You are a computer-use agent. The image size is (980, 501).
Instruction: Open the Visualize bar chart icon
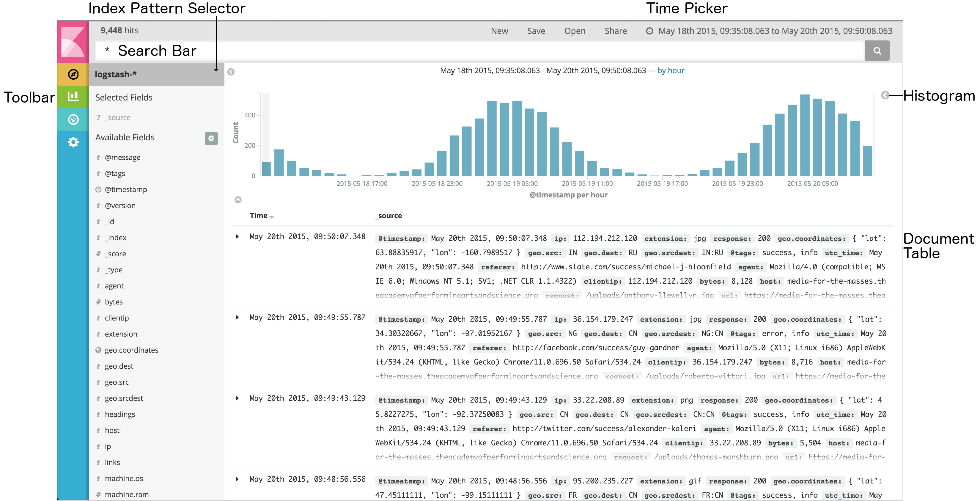point(73,96)
